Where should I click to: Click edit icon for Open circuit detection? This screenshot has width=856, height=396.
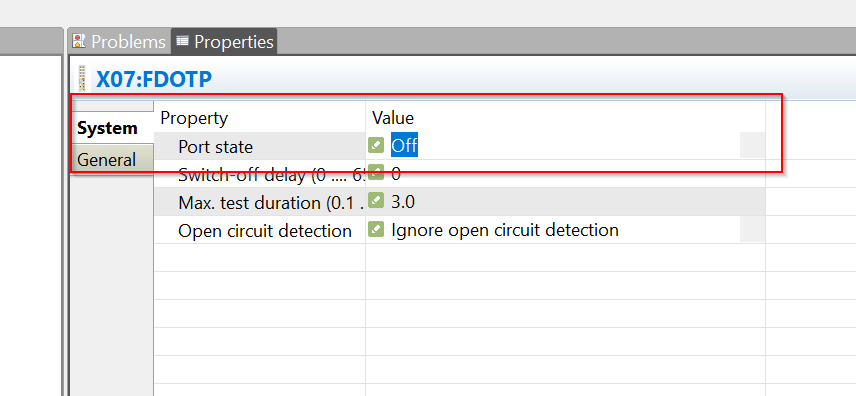pyautogui.click(x=376, y=229)
